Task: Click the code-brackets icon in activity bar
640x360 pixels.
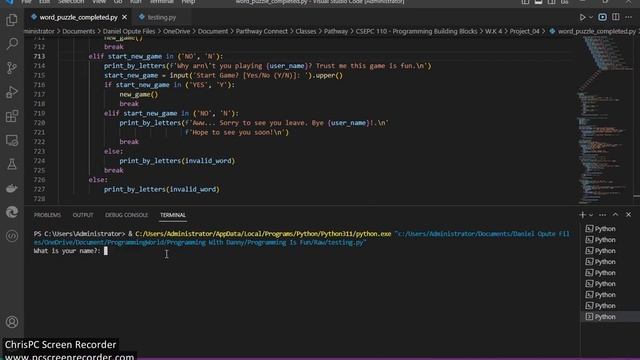Action: coord(12,236)
